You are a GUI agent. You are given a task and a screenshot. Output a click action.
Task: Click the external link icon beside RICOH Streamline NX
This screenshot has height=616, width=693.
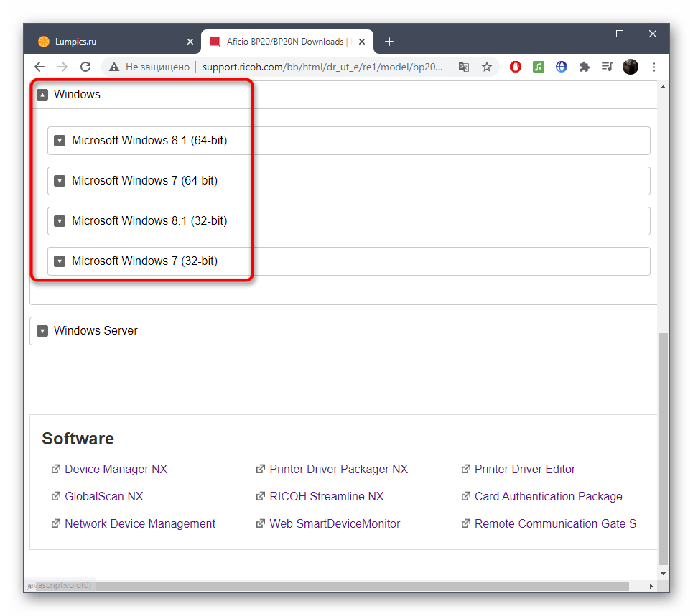pos(261,496)
